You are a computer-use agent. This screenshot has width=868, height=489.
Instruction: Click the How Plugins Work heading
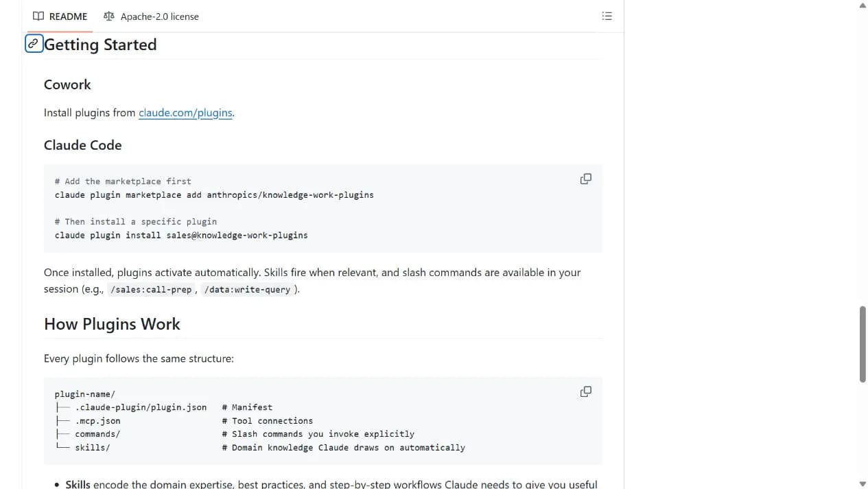click(x=112, y=324)
